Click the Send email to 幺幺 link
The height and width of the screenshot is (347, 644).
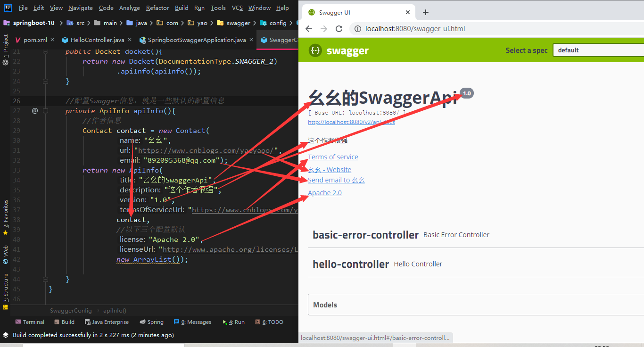click(x=336, y=180)
